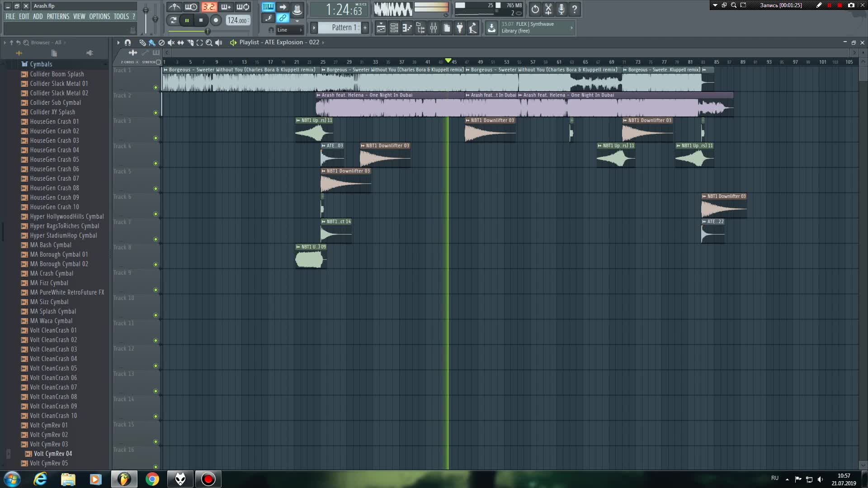This screenshot has height=488, width=868.
Task: Toggle the metronome
Action: tap(174, 7)
